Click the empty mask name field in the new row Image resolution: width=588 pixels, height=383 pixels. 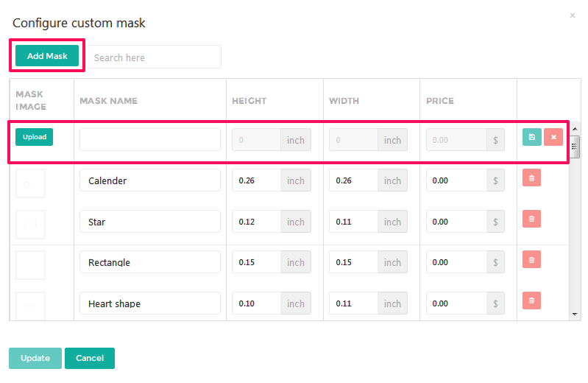pyautogui.click(x=150, y=140)
